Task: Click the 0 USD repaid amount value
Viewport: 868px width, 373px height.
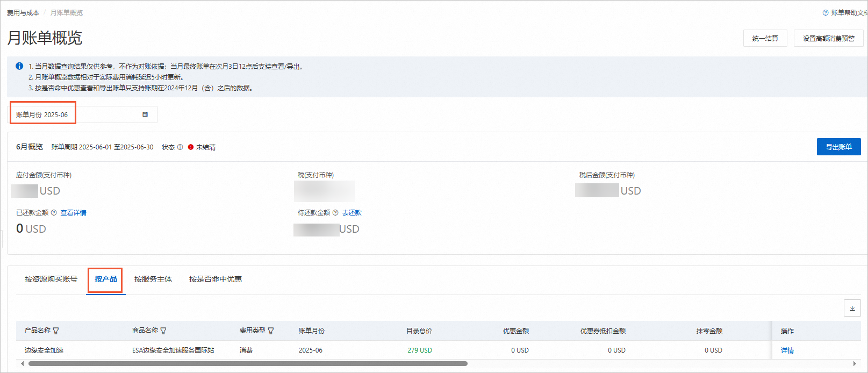Action: point(31,229)
